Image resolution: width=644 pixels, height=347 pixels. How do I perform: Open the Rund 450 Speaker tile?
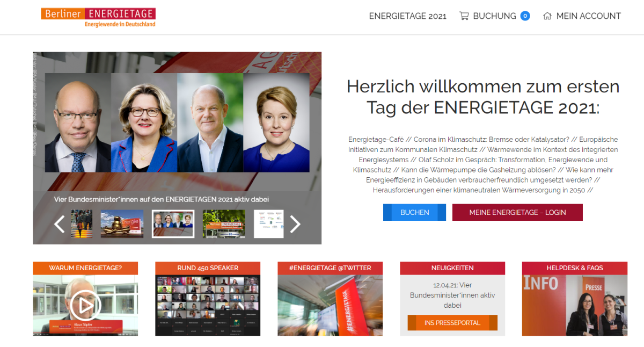click(208, 299)
